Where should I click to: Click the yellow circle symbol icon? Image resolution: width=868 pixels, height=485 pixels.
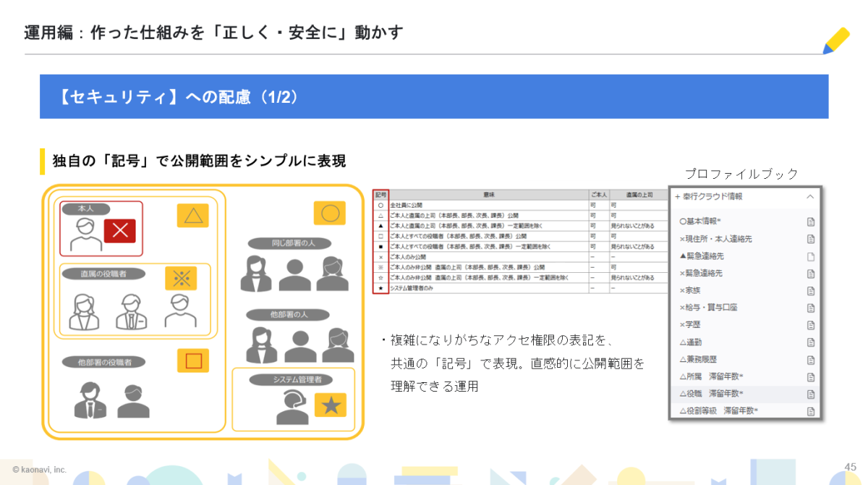[329, 214]
